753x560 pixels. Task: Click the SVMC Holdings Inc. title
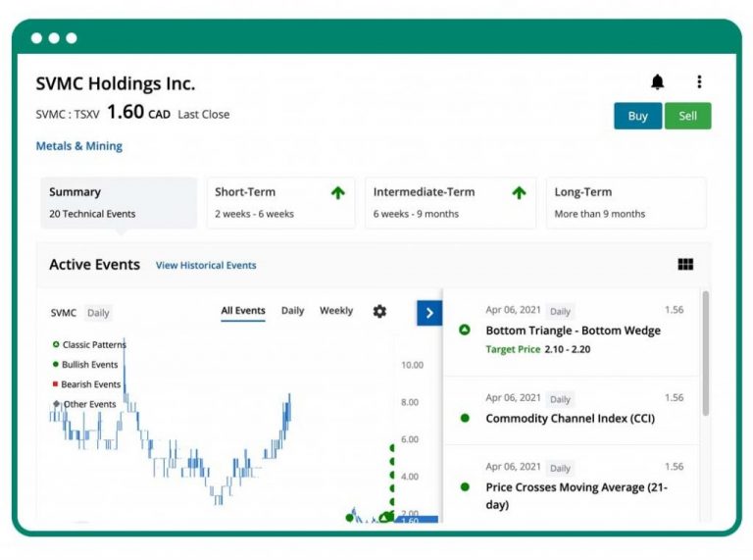116,83
